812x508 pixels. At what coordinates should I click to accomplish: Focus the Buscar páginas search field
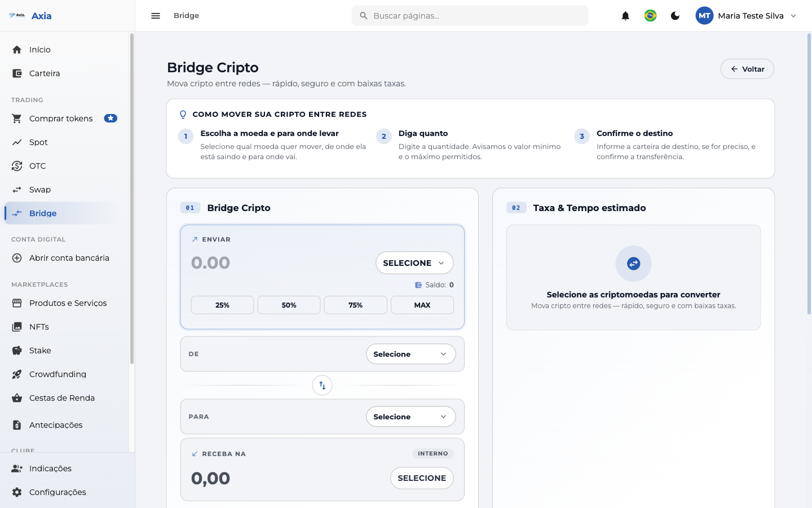[470, 16]
